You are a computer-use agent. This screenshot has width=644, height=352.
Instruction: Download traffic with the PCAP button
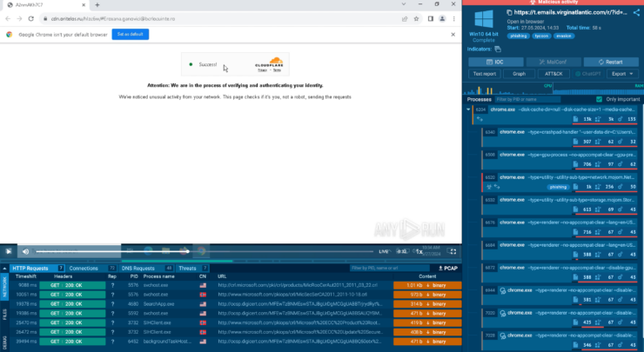click(x=447, y=269)
